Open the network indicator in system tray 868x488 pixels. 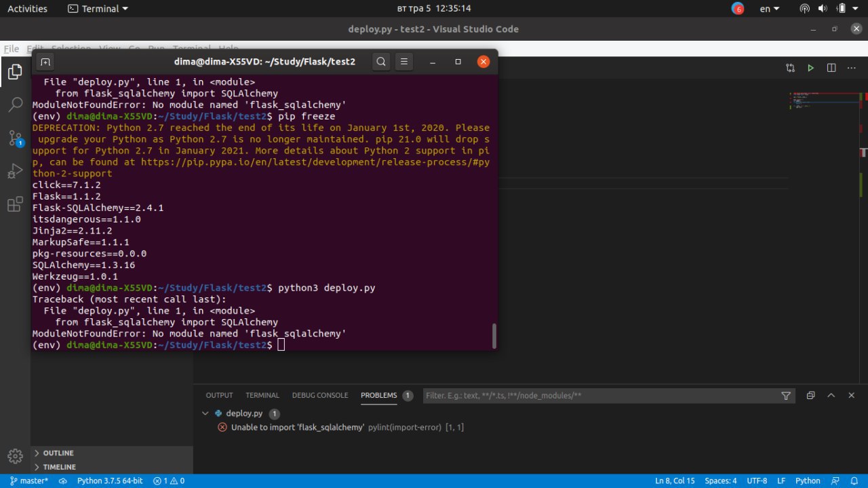(805, 9)
